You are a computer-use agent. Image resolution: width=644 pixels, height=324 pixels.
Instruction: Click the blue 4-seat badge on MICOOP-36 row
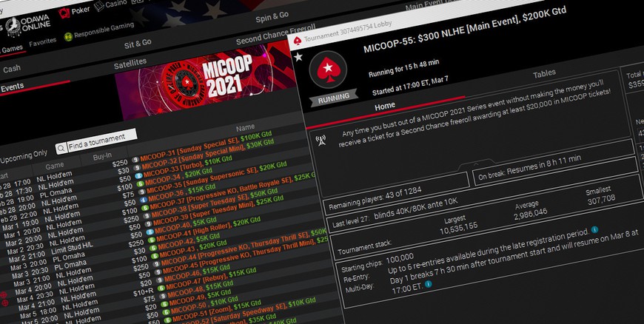click(144, 200)
